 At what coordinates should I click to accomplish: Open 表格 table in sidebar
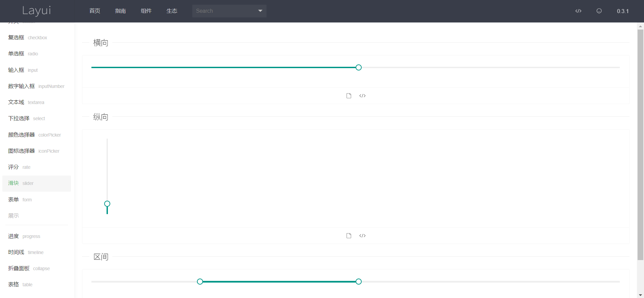(x=37, y=285)
